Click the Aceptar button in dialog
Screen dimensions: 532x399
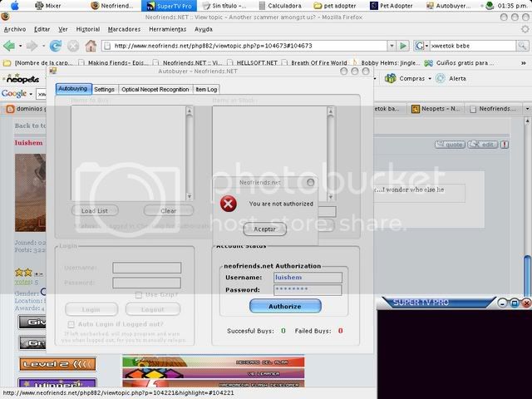(264, 229)
